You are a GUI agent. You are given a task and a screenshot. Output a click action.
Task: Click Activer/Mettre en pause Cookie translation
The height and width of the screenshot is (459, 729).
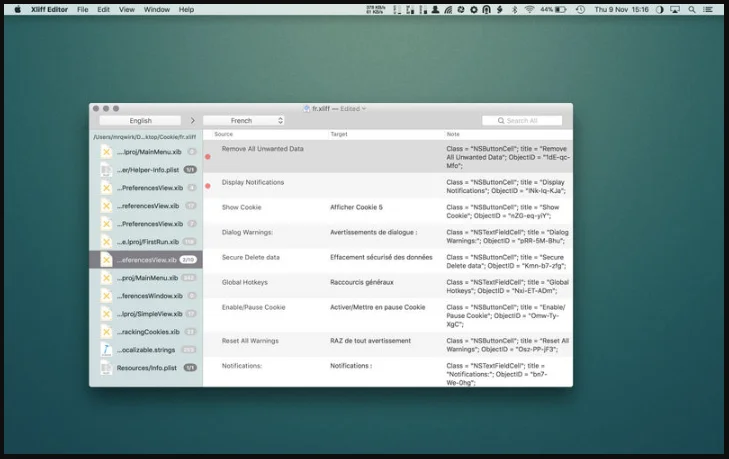click(378, 307)
